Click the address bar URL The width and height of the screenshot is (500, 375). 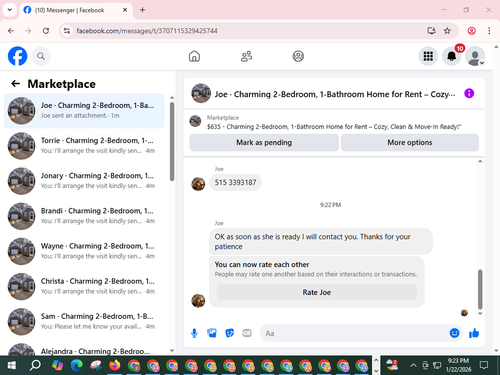(x=147, y=31)
